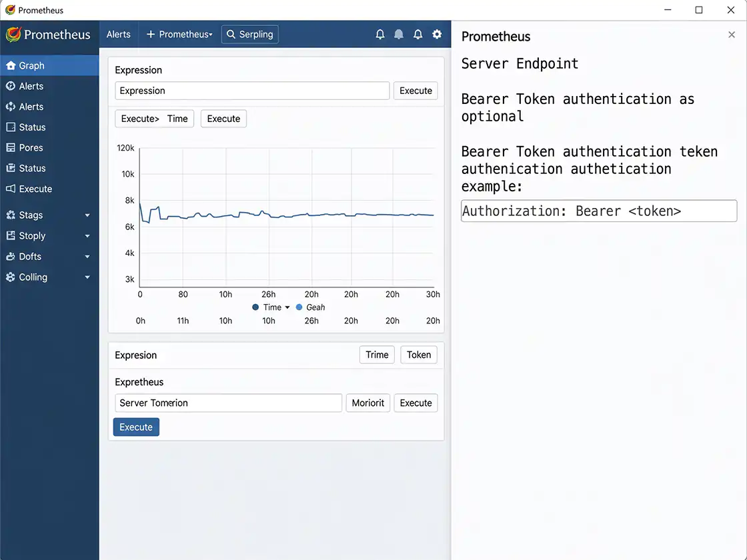Viewport: 747px width, 560px height.
Task: Click the megaphone icon beside Execute
Action: (x=11, y=189)
